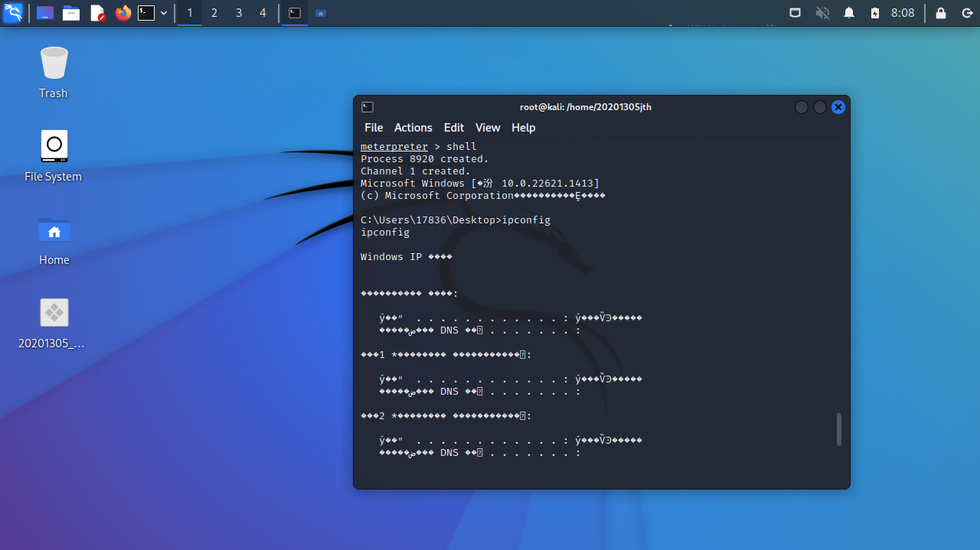This screenshot has width=980, height=550.
Task: Open the terminal View menu
Action: click(488, 128)
